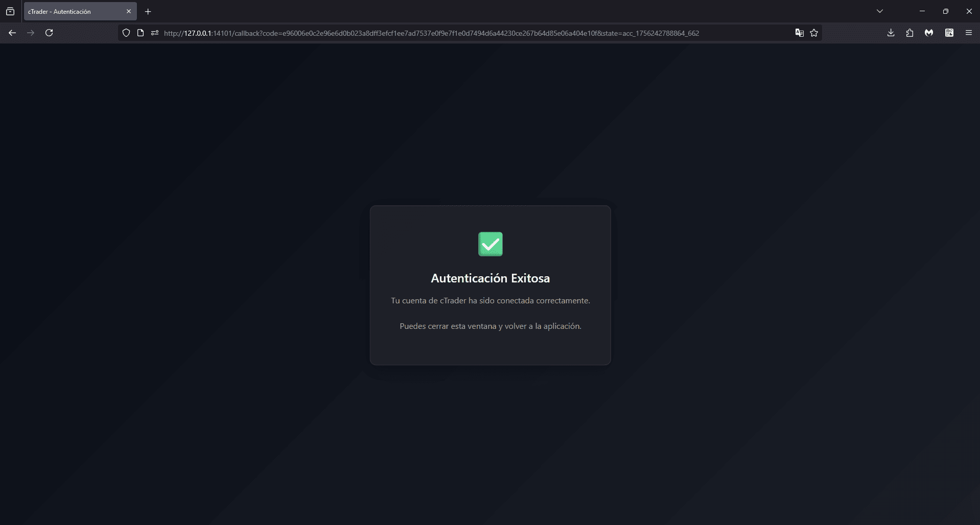Expand the list all tabs chevron
Screen dimensions: 980x525
pyautogui.click(x=880, y=11)
